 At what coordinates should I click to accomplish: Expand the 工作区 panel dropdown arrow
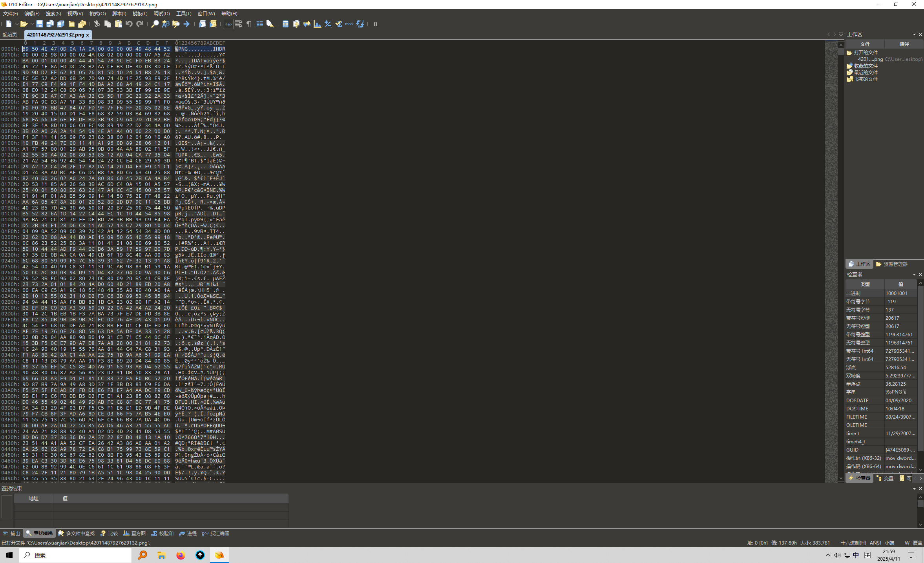point(914,34)
